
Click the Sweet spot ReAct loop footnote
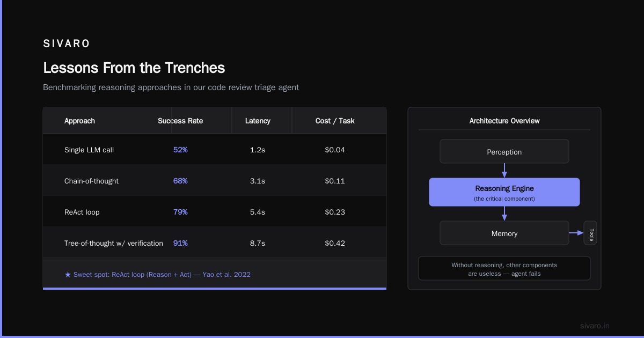[x=157, y=274]
